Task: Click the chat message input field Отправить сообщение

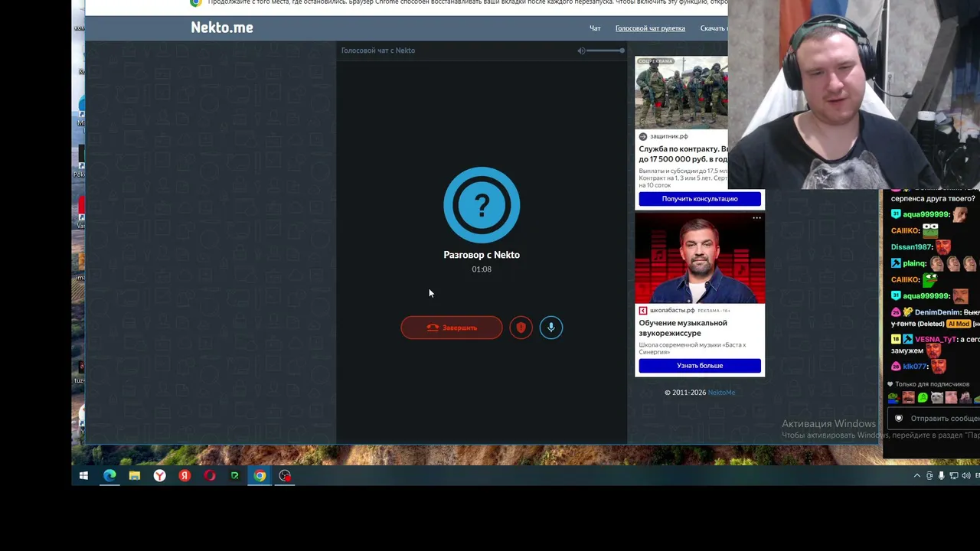Action: coord(933,419)
